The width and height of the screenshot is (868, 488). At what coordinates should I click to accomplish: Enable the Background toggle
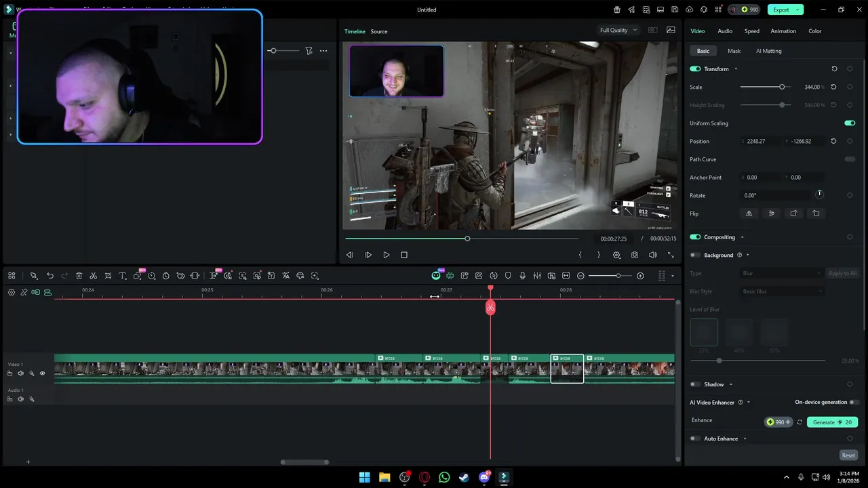[695, 255]
